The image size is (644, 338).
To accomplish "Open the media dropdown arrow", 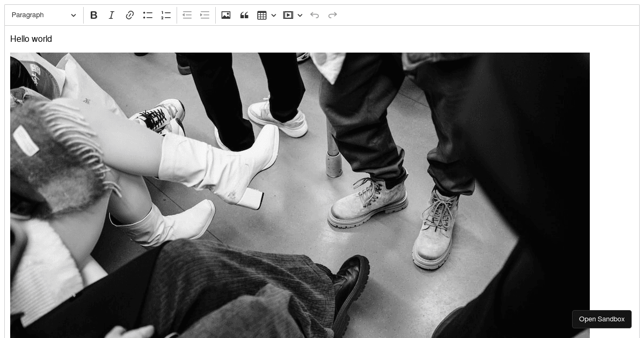I will coord(300,15).
